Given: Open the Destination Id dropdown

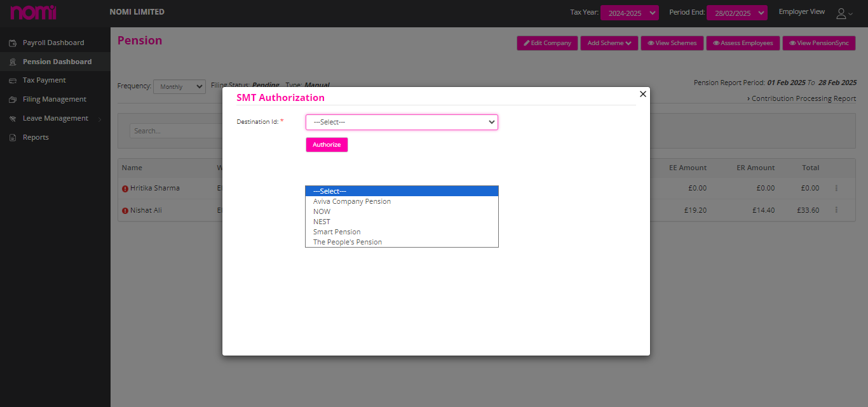Looking at the screenshot, I should tap(402, 122).
